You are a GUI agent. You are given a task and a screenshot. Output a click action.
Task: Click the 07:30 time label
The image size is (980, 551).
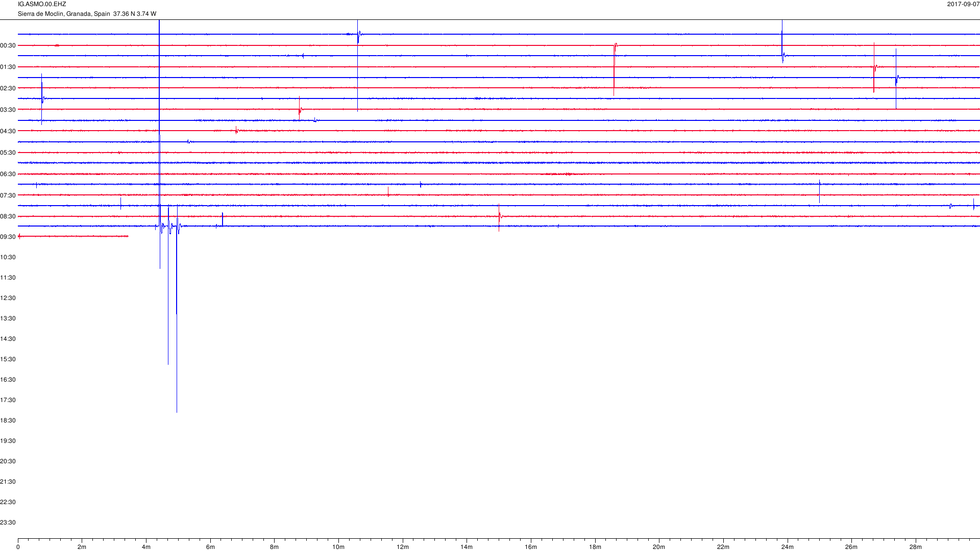(8, 196)
